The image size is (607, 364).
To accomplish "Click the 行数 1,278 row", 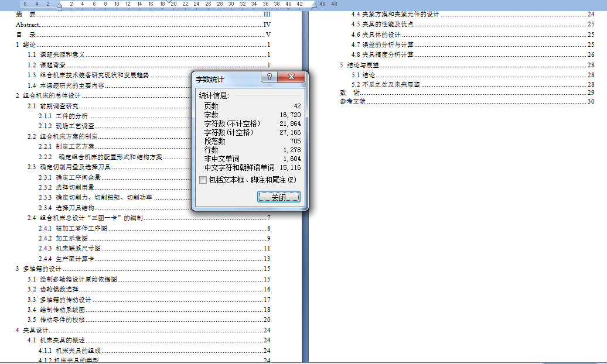I will point(253,150).
